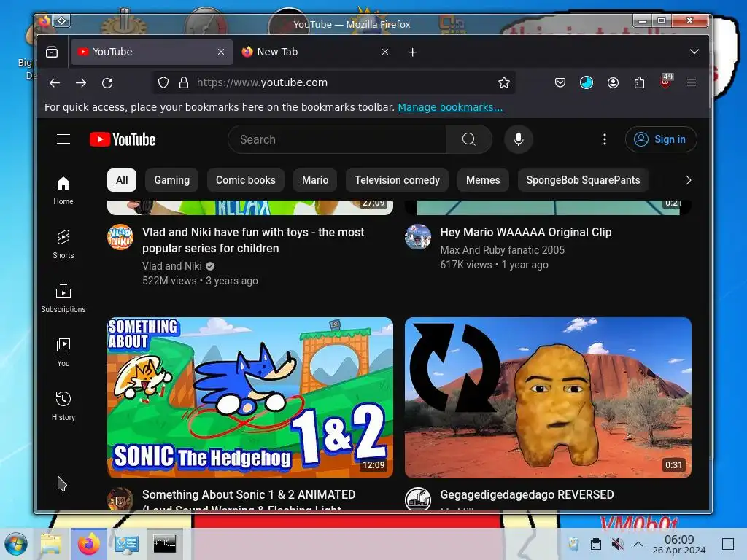The image size is (747, 560).
Task: Open Firefox application hamburger menu
Action: (692, 82)
